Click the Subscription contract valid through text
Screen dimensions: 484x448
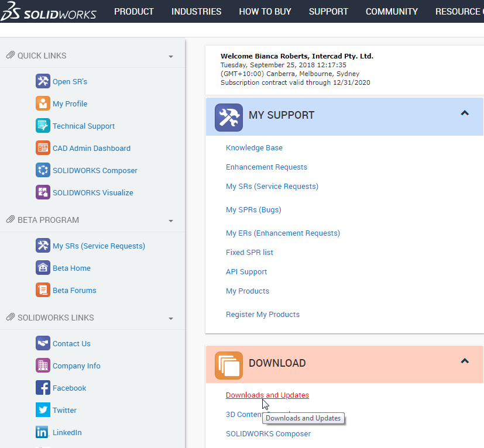pos(295,82)
